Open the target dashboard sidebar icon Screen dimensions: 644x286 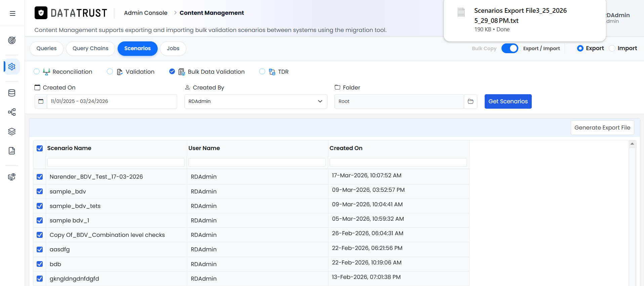coord(12,40)
